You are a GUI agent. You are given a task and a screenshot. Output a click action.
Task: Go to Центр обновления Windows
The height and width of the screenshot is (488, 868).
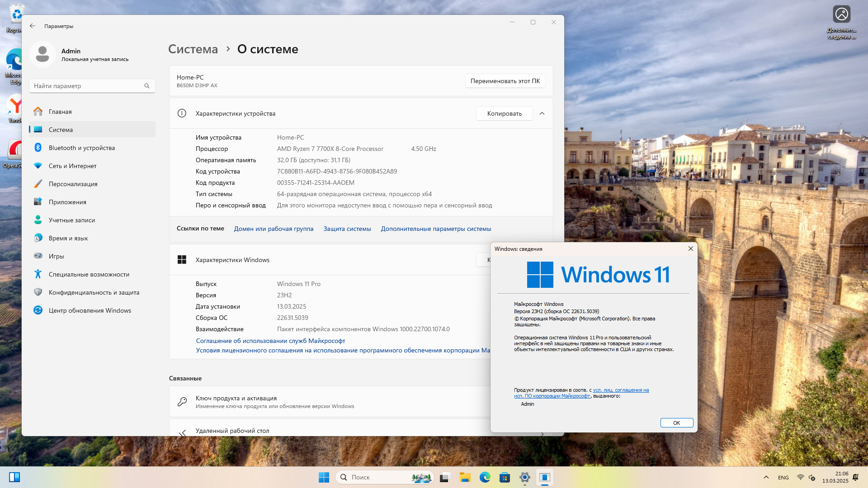tap(90, 310)
